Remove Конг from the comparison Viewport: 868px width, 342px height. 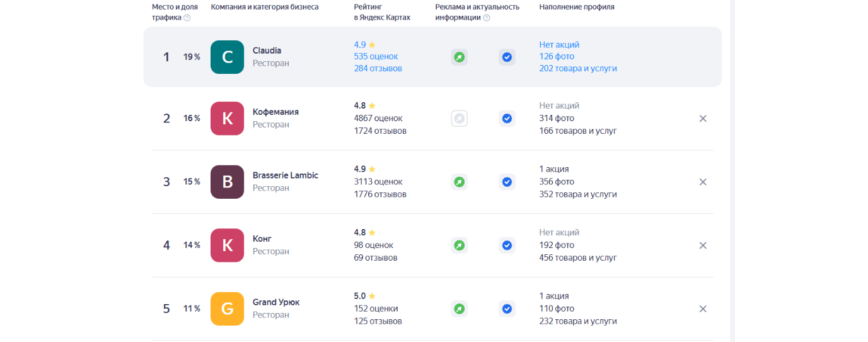tap(703, 245)
